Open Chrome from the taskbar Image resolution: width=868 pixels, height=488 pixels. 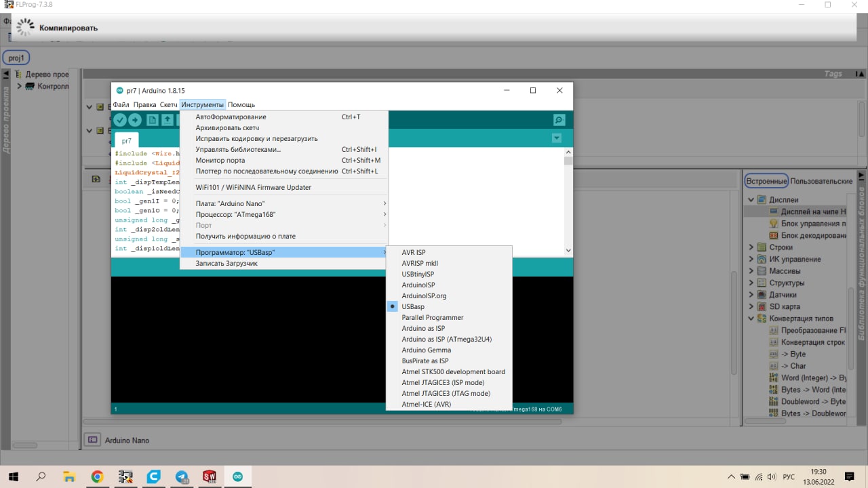[97, 476]
